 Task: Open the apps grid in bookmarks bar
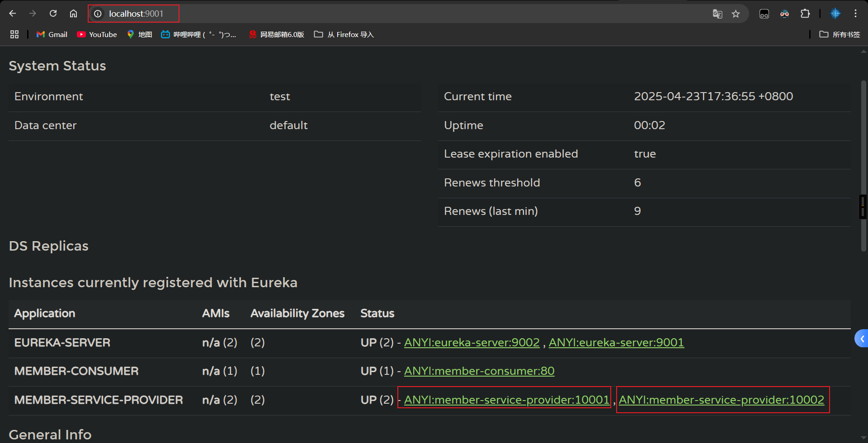tap(14, 34)
